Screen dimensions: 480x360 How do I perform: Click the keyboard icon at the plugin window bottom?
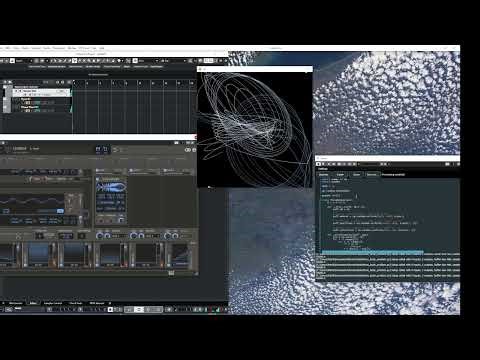171,273
